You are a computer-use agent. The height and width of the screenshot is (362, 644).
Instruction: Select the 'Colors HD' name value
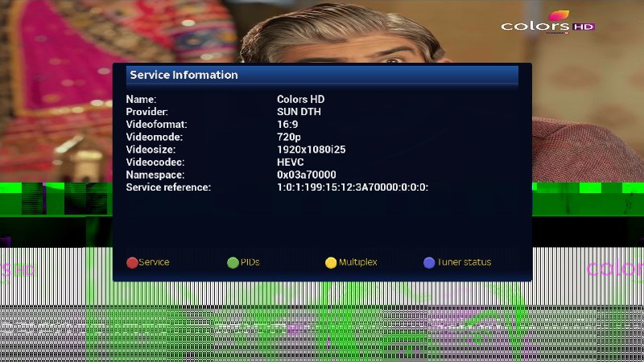300,99
